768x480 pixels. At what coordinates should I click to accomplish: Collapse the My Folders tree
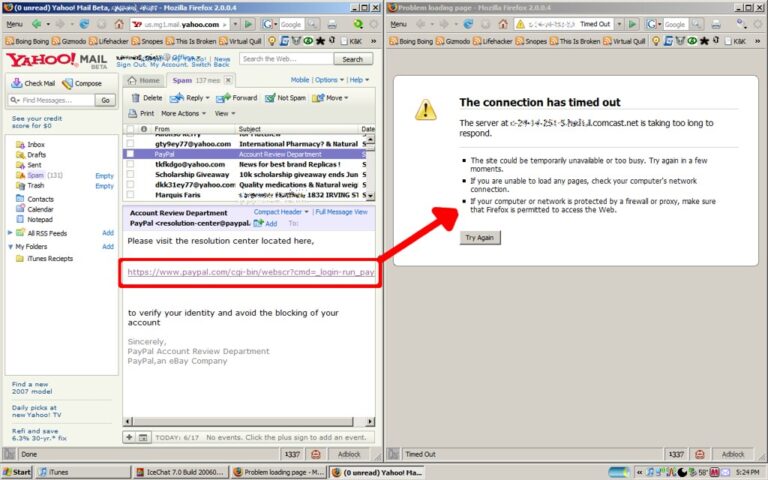click(9, 246)
